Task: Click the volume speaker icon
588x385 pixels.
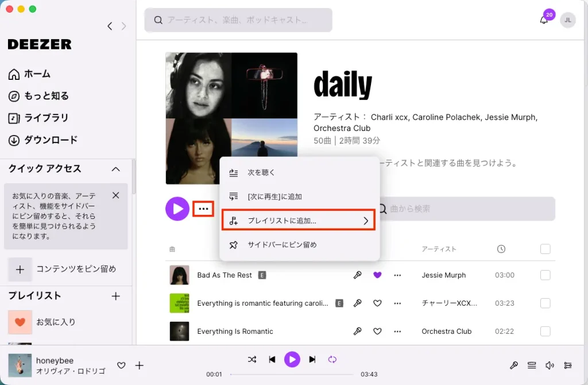Action: pyautogui.click(x=550, y=365)
